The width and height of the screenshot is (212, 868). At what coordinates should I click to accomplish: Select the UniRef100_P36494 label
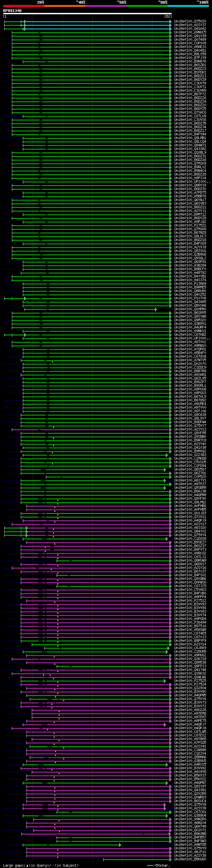[190, 622]
